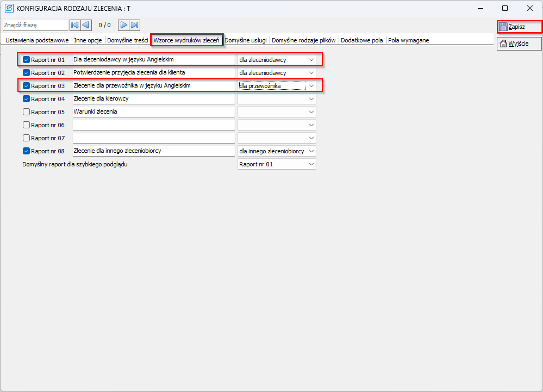
Task: Toggle the Raport nr 08 checkbox
Action: click(27, 151)
